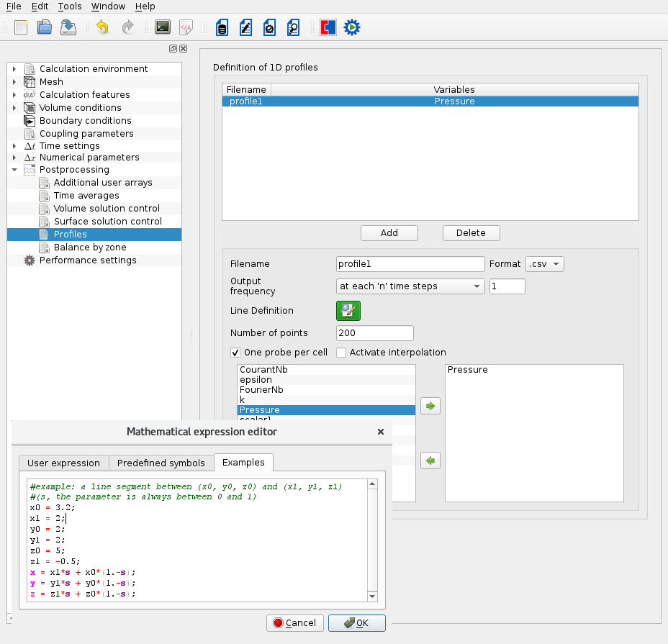This screenshot has width=668, height=644.
Task: Click the run calculation gear icon
Action: (x=351, y=28)
